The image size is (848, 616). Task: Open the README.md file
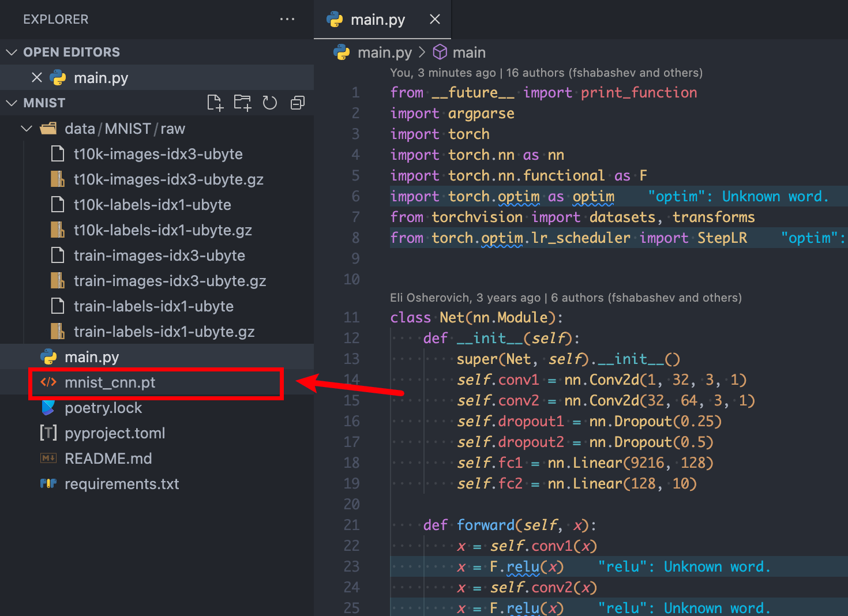(108, 459)
